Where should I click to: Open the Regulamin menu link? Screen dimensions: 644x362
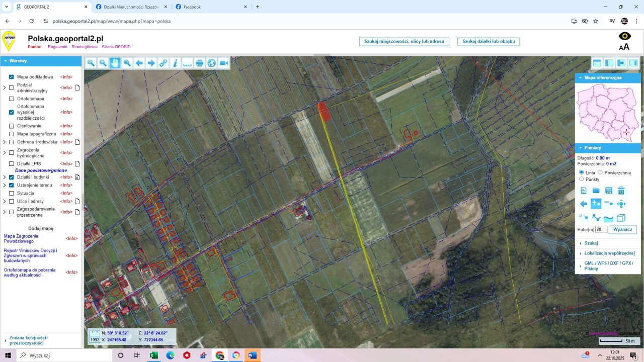point(57,47)
